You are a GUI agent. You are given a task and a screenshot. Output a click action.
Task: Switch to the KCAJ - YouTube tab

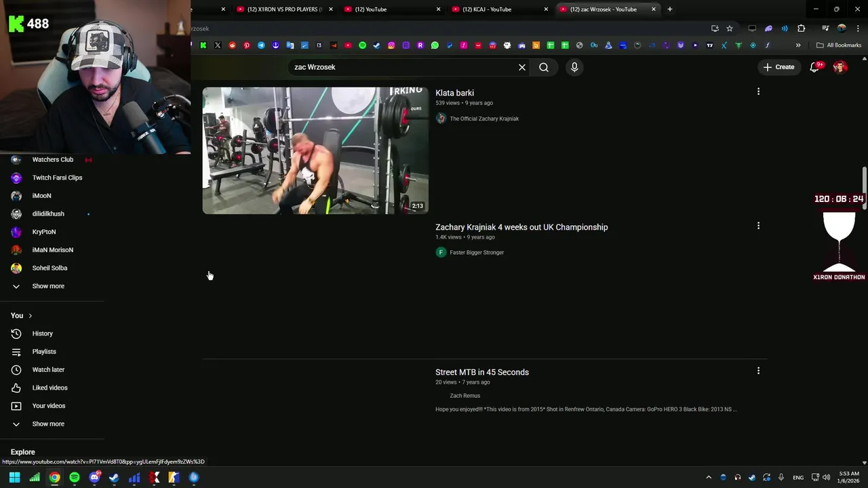click(x=498, y=9)
